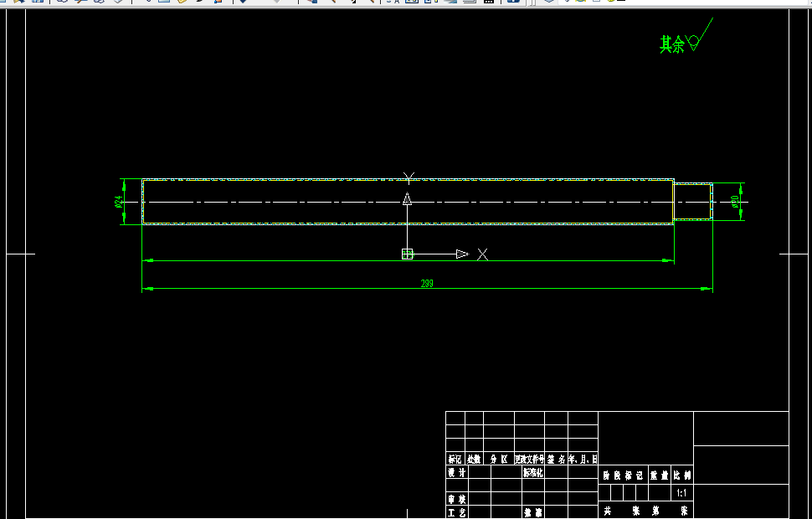This screenshot has width=812, height=519.
Task: Click the 重量 weight header cell
Action: tap(660, 475)
